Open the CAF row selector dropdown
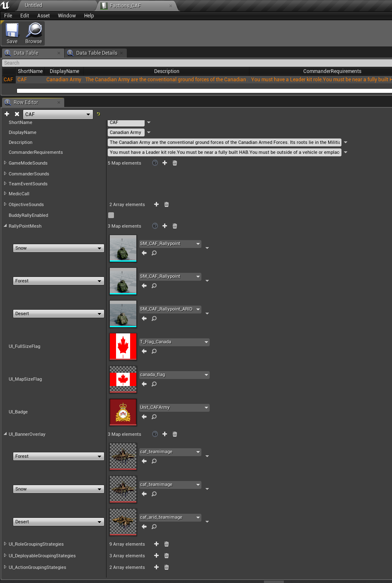The height and width of the screenshot is (583, 392). [x=58, y=114]
